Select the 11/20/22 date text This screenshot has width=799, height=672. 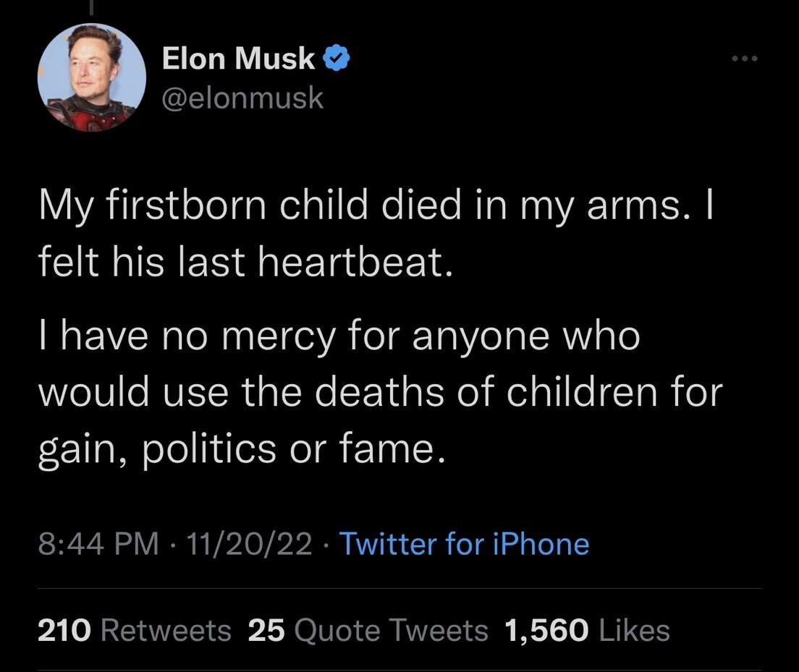pos(248,544)
